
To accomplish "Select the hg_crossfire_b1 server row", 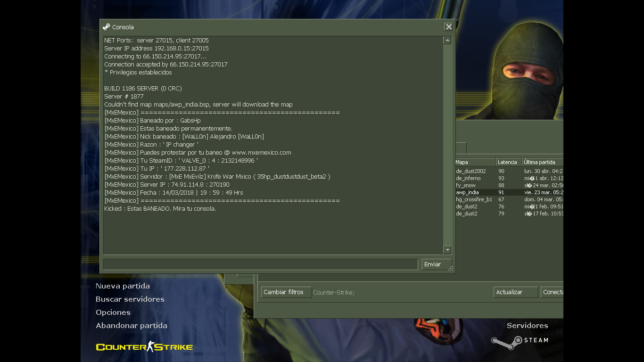I will pyautogui.click(x=509, y=199).
